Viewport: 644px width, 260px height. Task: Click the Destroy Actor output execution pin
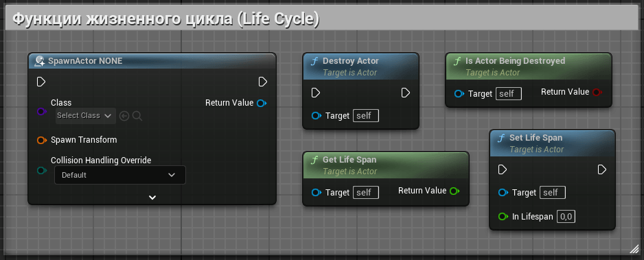click(x=405, y=93)
